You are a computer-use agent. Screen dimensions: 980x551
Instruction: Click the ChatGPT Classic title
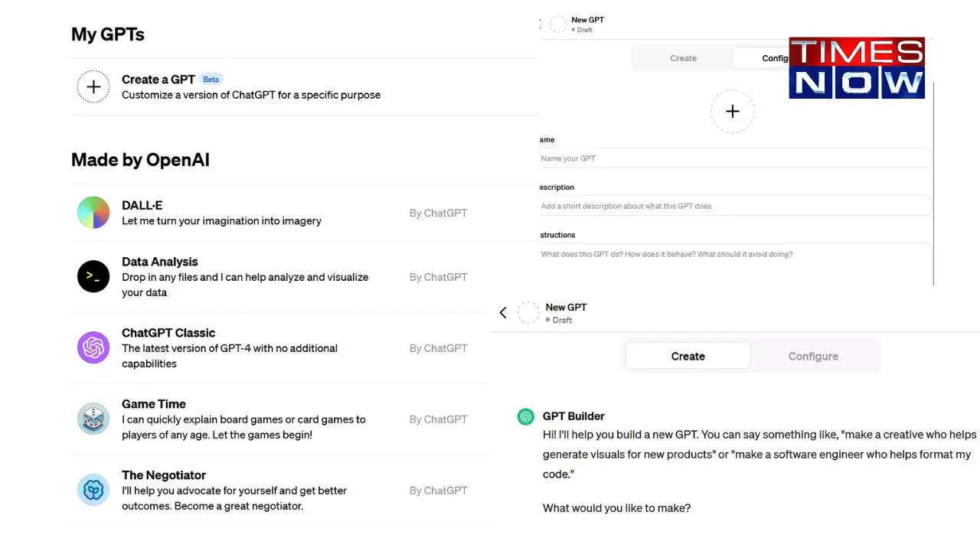coord(168,333)
